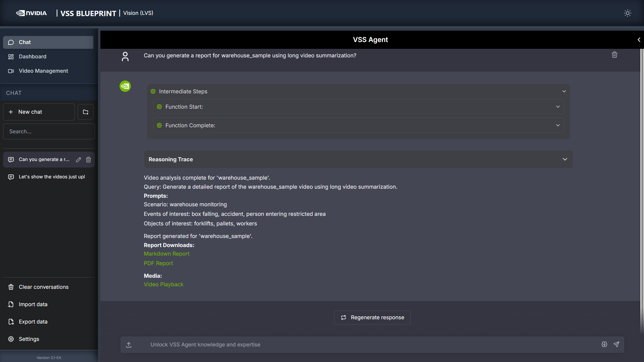Open the Markdown Report link
Image resolution: width=644 pixels, height=362 pixels.
(x=166, y=254)
